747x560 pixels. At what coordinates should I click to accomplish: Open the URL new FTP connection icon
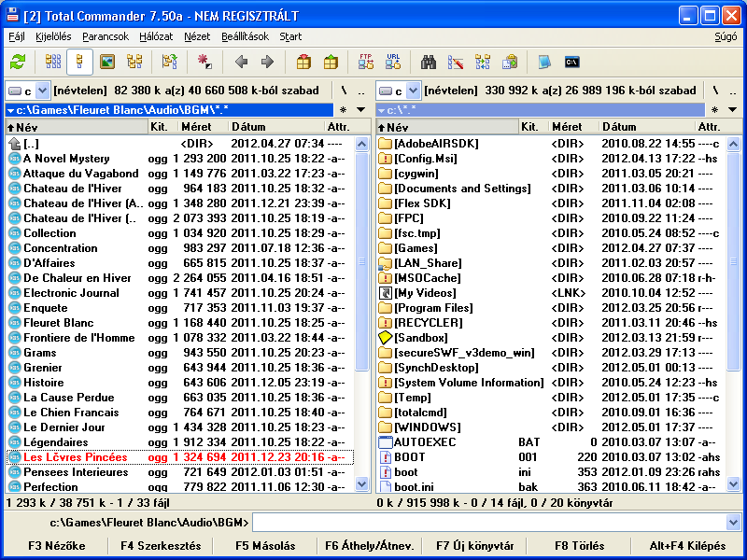click(393, 62)
